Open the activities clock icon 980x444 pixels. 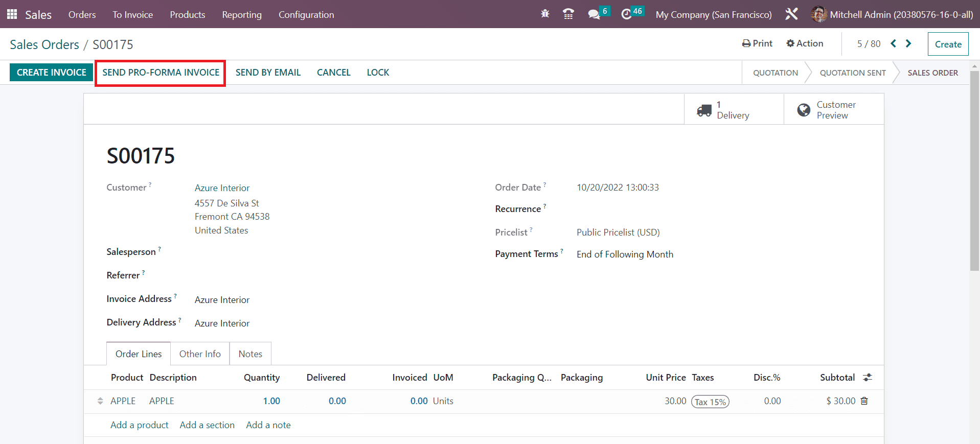[x=626, y=14]
